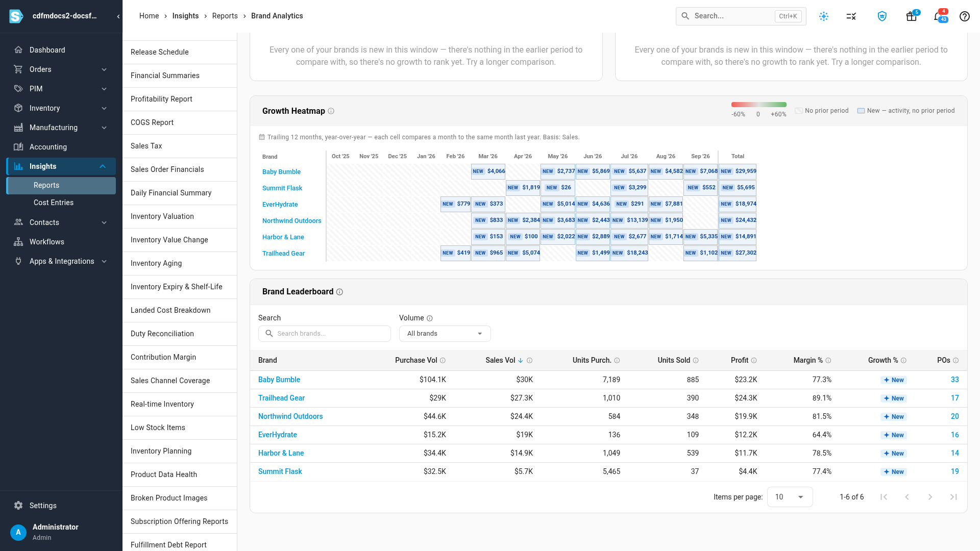Click info icon beside Purchase Vol header

pos(443,361)
